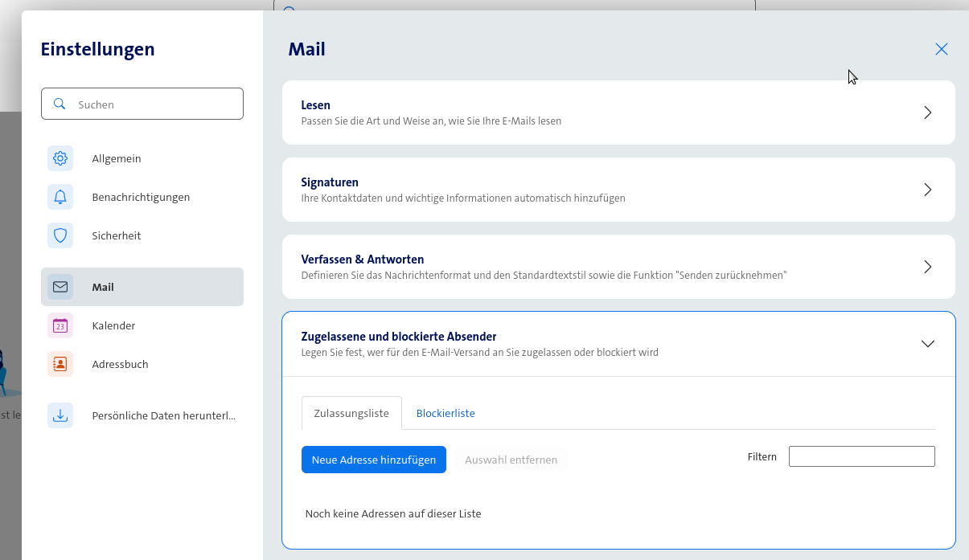Expand the Verfassen & Antworten chevron
Screen dimensions: 969x560
click(x=927, y=267)
